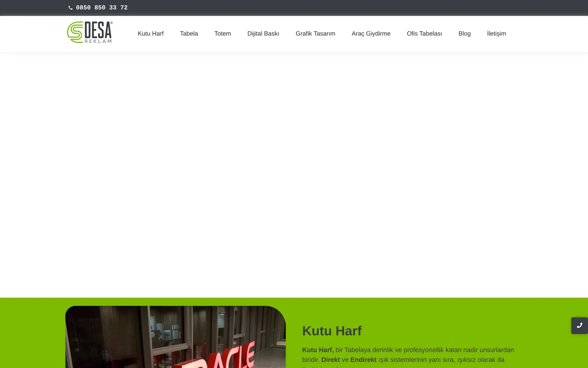Open Dijital Baskı from the menu

coord(263,34)
